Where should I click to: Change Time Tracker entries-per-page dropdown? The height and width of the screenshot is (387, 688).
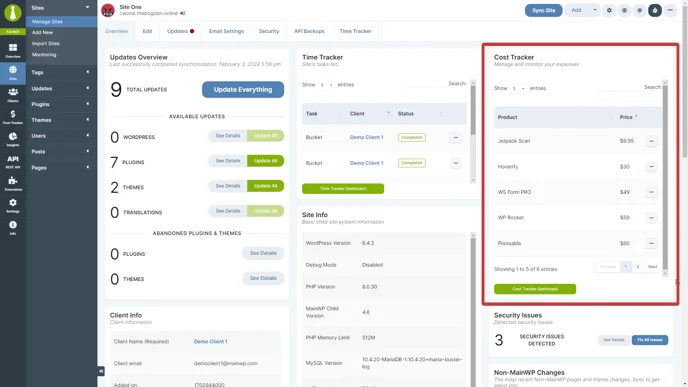(326, 85)
